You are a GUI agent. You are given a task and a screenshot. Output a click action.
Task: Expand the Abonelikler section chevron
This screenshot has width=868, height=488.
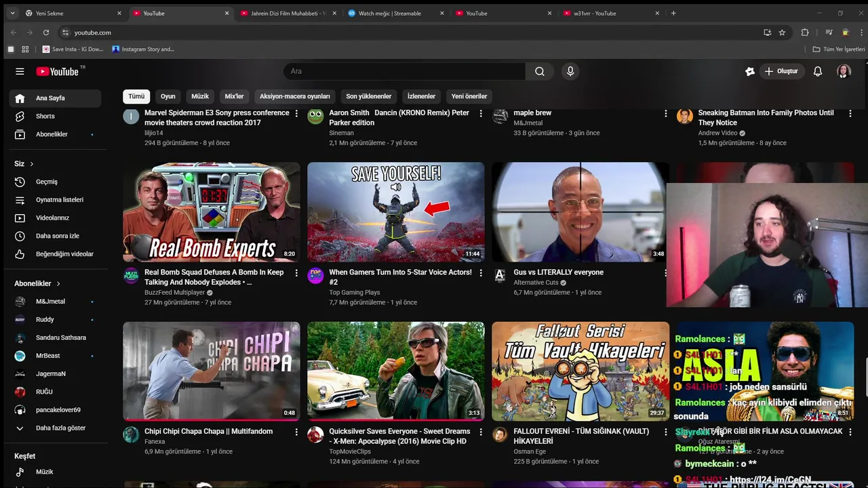click(x=58, y=284)
